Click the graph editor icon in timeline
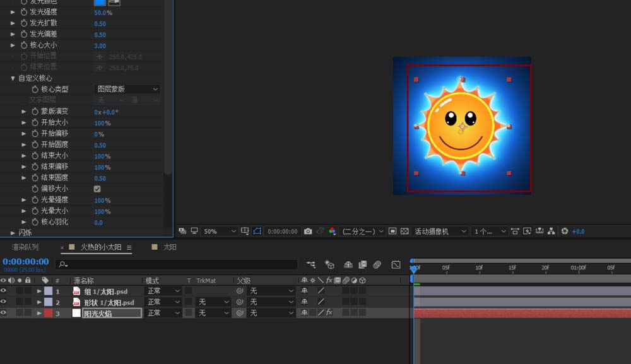Viewport: 631px width, 364px height. [396, 264]
